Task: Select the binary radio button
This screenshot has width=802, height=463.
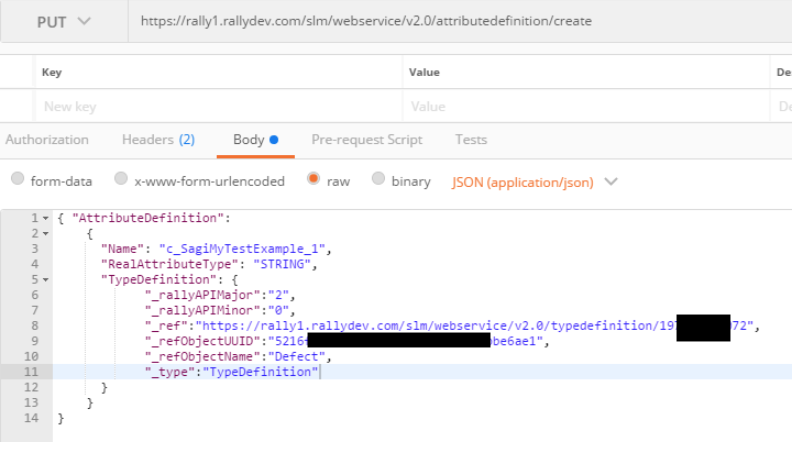Action: click(378, 179)
